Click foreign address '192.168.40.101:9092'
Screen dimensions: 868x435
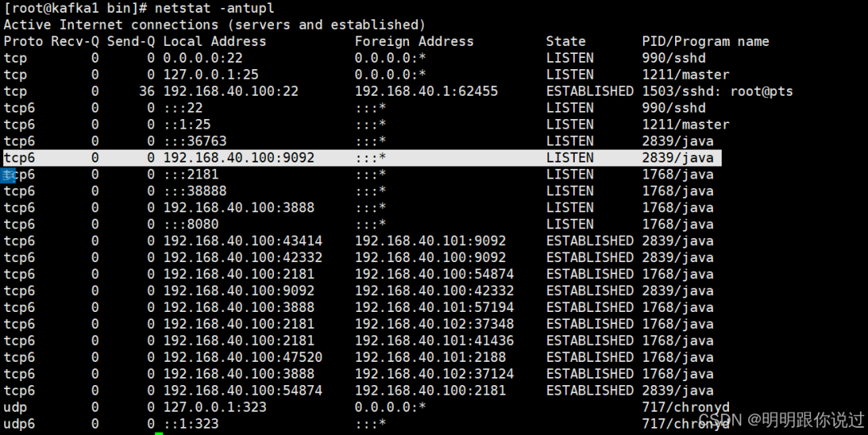(x=430, y=241)
